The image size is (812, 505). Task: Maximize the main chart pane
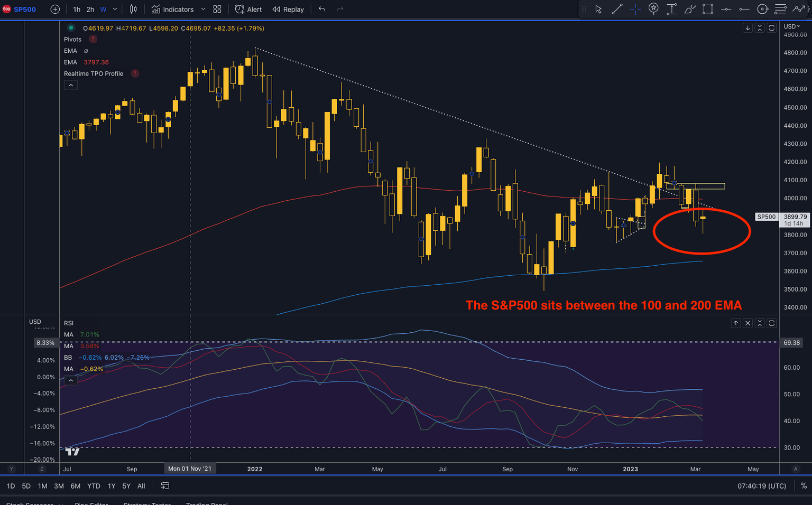pyautogui.click(x=772, y=28)
